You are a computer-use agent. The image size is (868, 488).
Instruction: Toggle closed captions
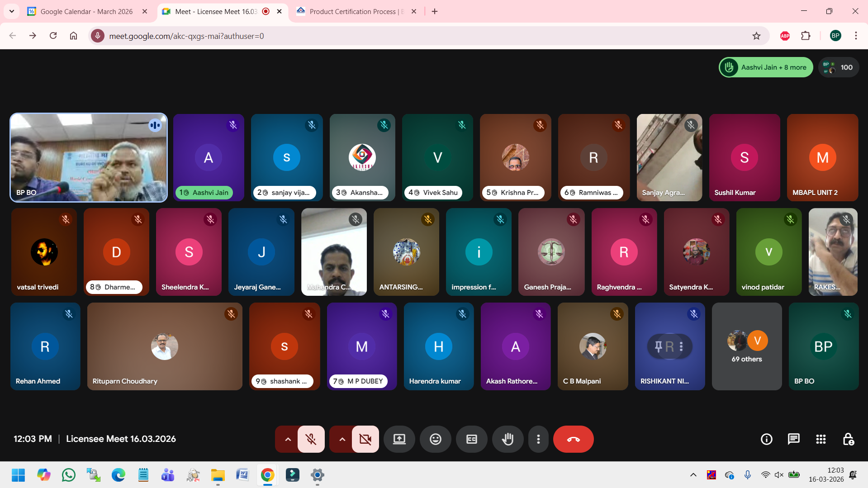click(471, 439)
